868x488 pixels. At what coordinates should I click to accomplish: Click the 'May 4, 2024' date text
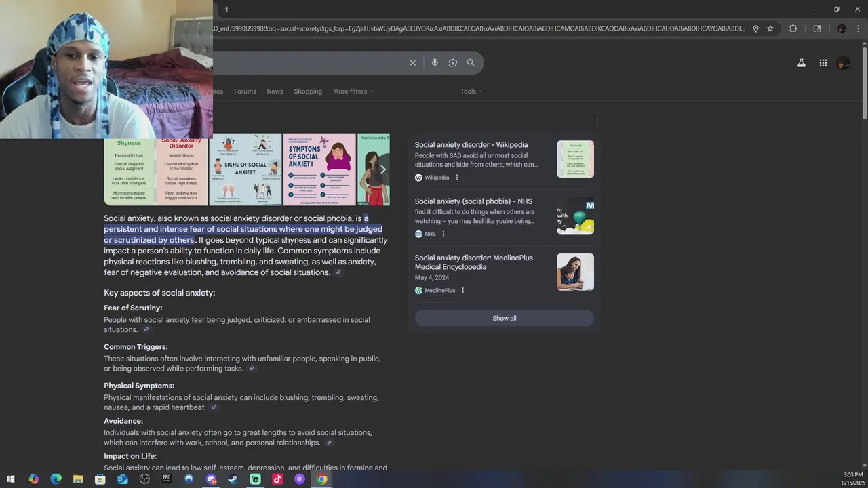click(x=432, y=278)
